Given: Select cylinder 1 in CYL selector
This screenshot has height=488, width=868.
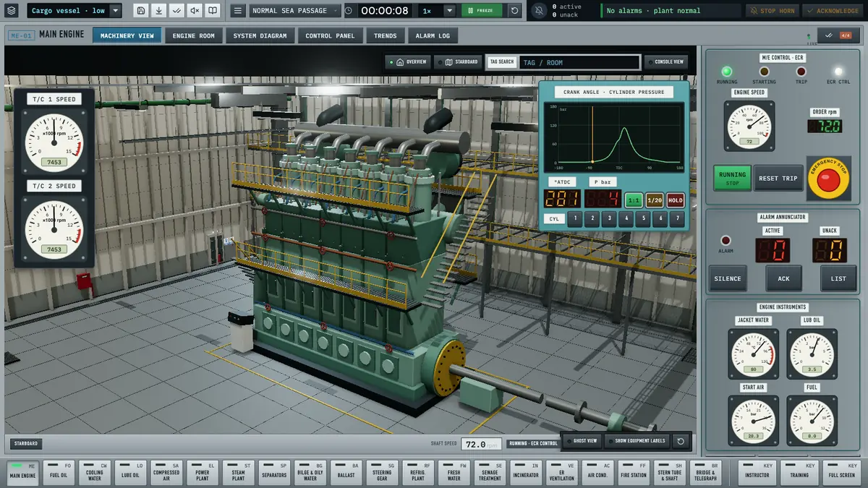Looking at the screenshot, I should point(575,218).
